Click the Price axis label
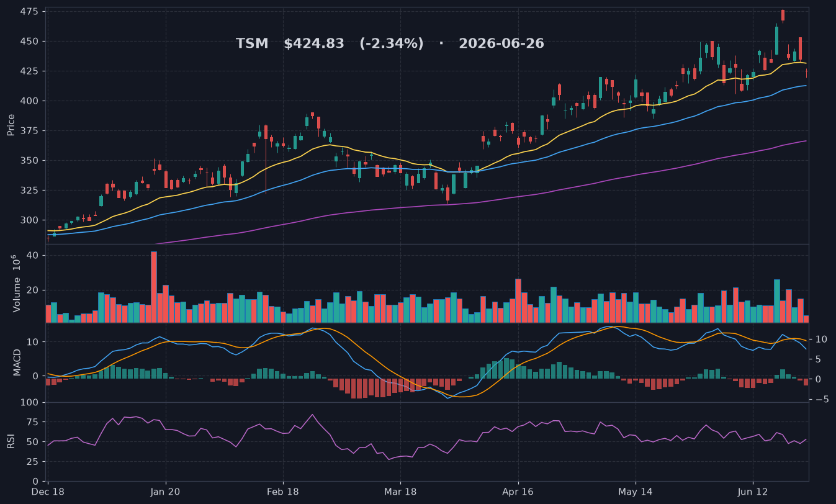836x504 pixels. (11, 125)
